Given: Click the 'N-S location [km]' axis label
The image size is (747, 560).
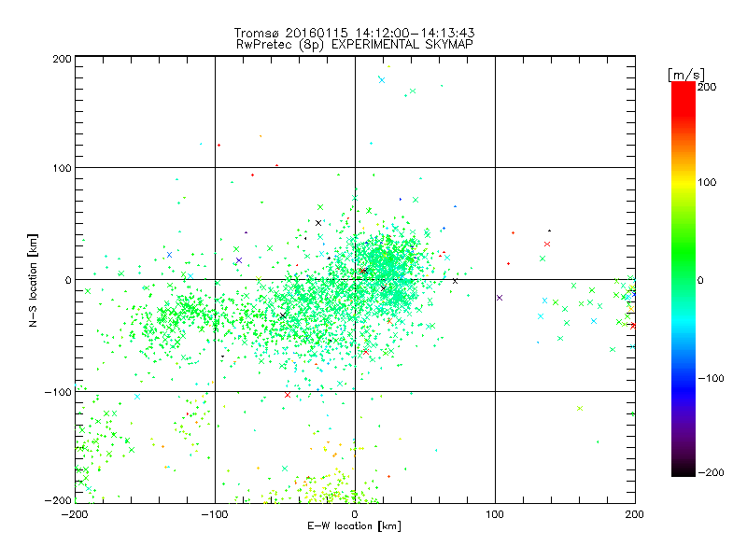Looking at the screenshot, I should point(33,280).
